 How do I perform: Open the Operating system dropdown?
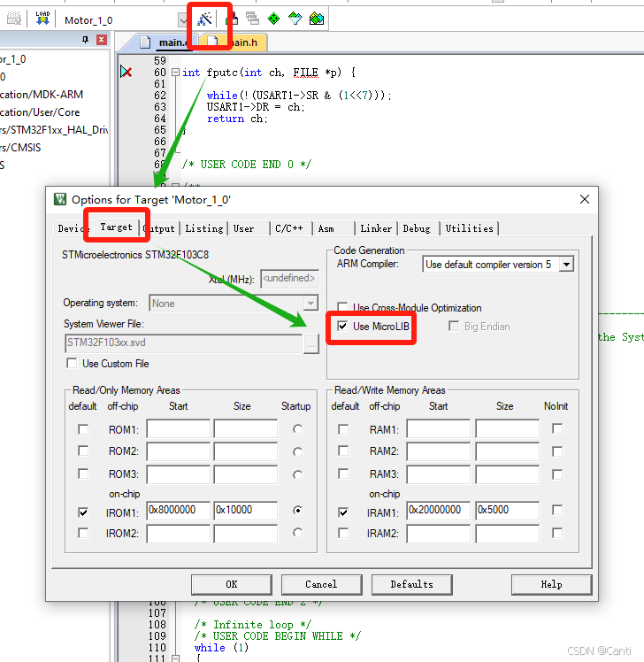[310, 304]
